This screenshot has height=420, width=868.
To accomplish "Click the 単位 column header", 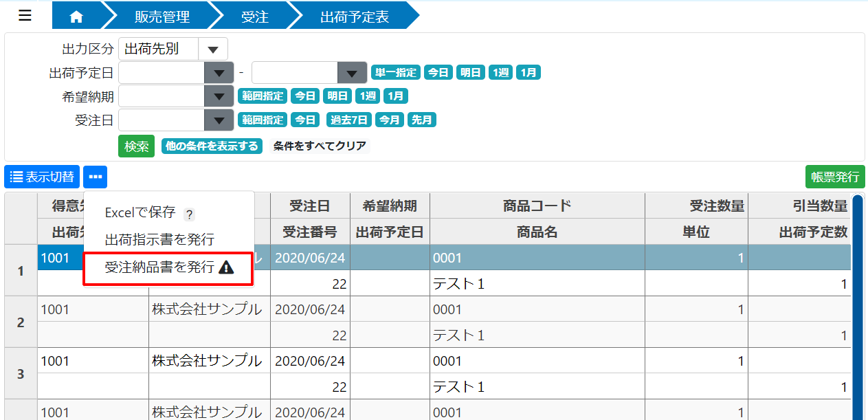I will tap(696, 232).
